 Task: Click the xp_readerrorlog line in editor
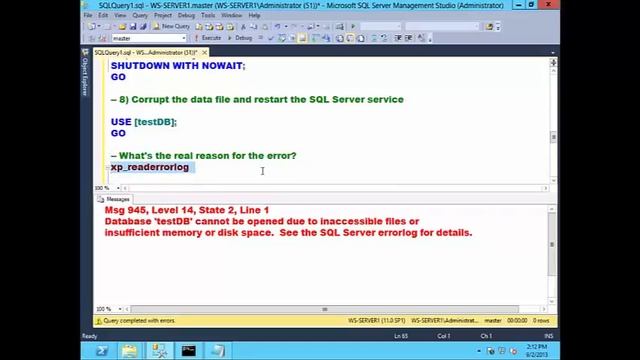150,167
